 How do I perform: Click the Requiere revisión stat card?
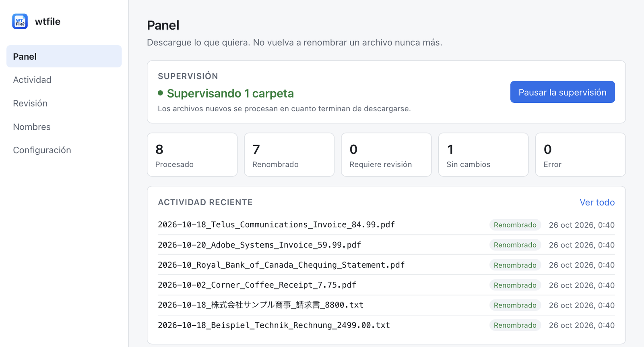(x=386, y=155)
